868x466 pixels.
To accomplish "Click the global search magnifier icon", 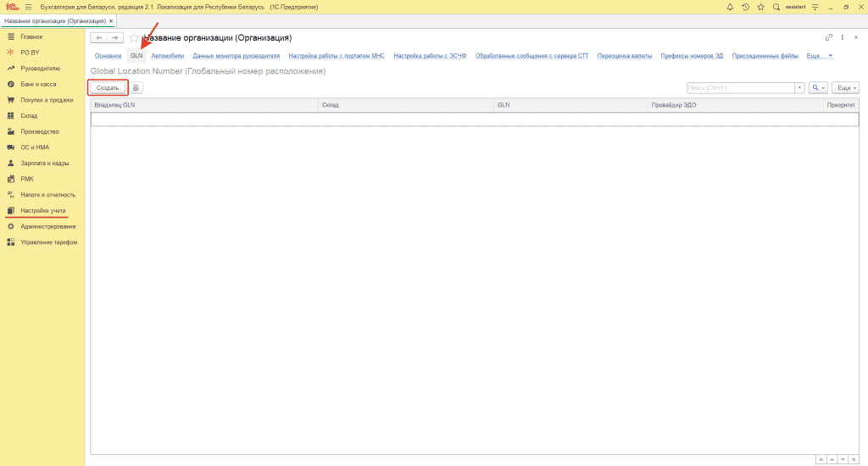I will [x=776, y=7].
